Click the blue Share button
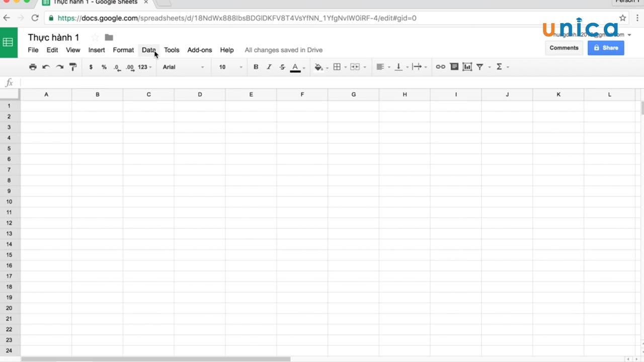The height and width of the screenshot is (362, 644). (606, 48)
